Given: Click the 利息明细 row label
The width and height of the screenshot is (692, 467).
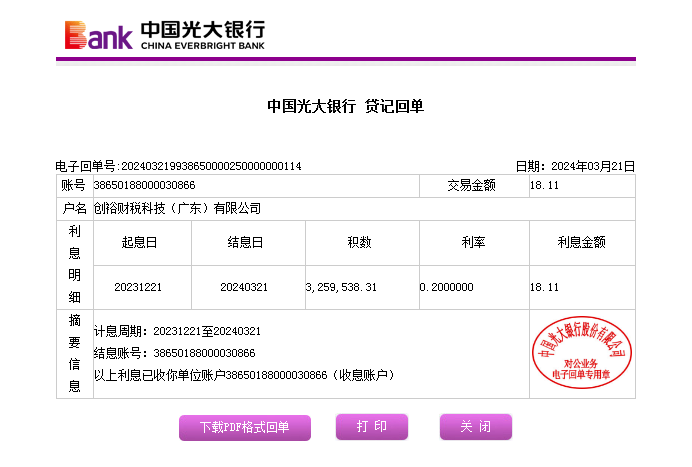Looking at the screenshot, I should pos(75,264).
